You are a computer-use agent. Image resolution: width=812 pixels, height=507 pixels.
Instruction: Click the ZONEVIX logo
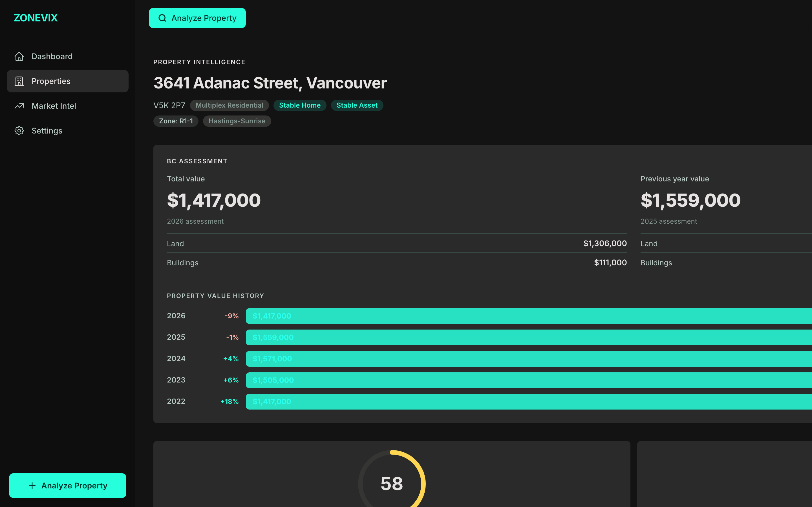(35, 18)
